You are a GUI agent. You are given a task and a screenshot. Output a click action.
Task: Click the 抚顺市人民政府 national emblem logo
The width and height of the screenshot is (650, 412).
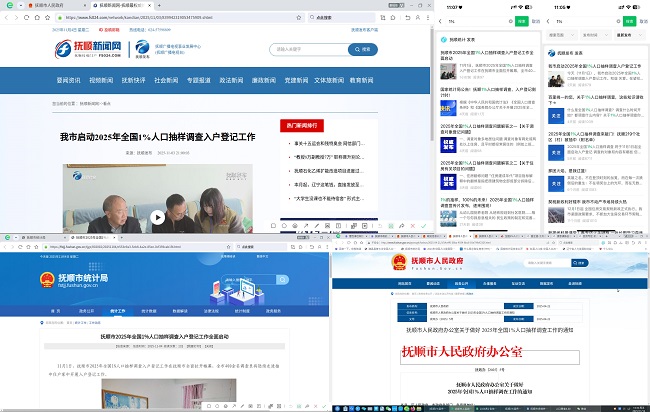(399, 262)
